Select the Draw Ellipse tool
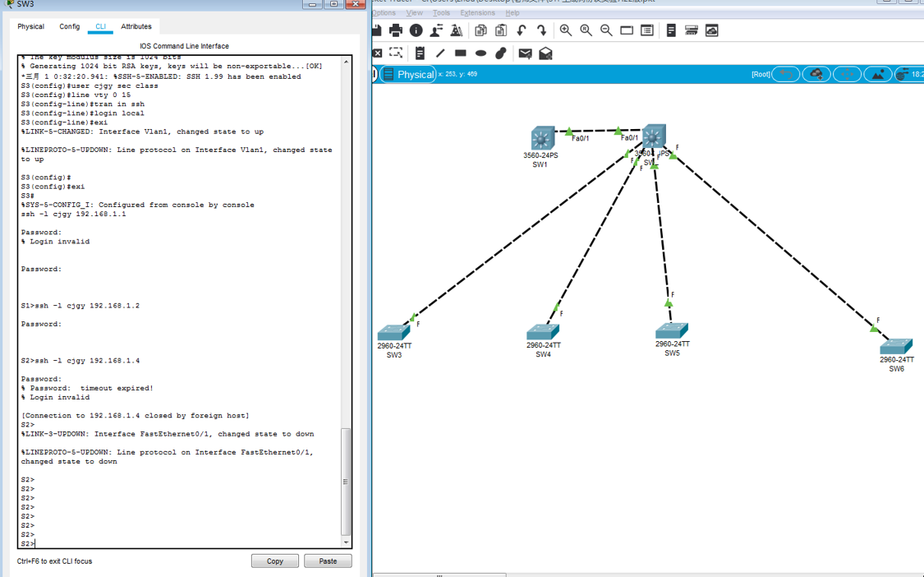The width and height of the screenshot is (924, 577). point(480,53)
